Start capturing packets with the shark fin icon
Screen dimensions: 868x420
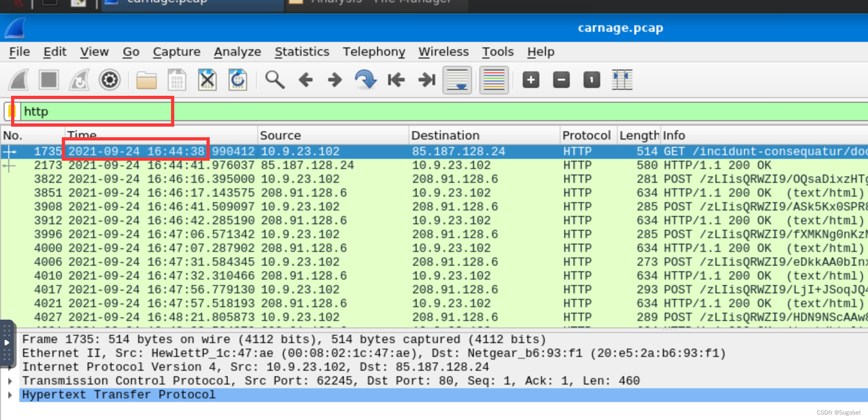19,80
